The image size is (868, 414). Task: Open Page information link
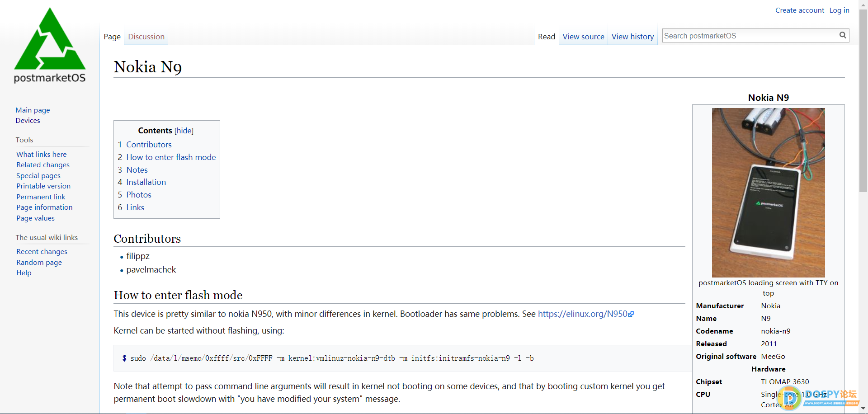pos(44,207)
